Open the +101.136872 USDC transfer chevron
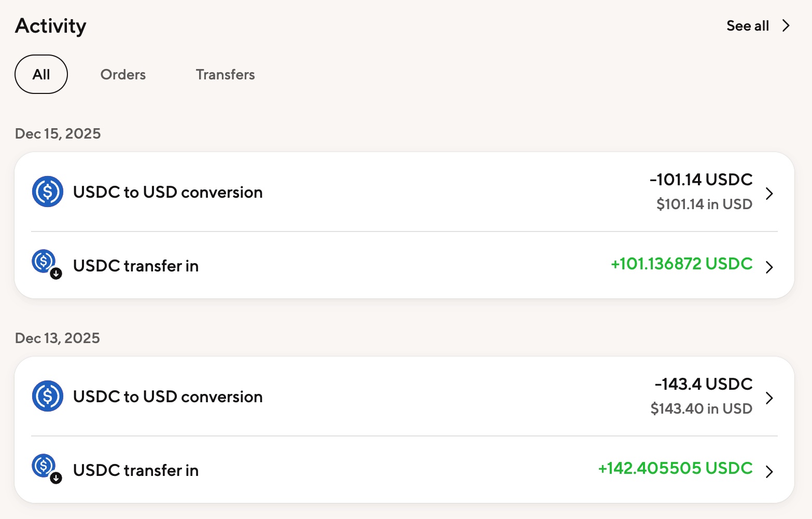This screenshot has height=519, width=812. 769,267
